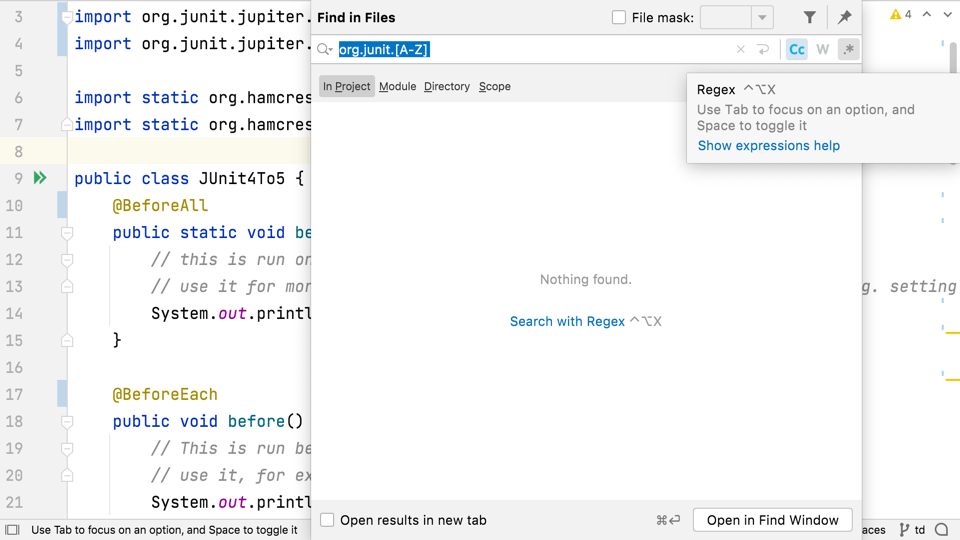Enable the File mask checkbox
The image size is (960, 540).
tap(619, 17)
